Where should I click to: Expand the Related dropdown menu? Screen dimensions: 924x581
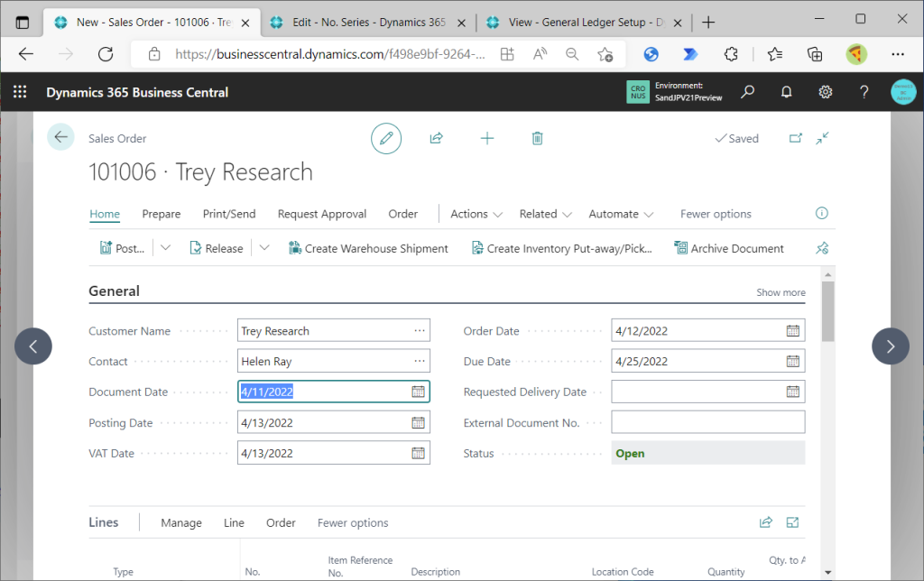pos(545,214)
